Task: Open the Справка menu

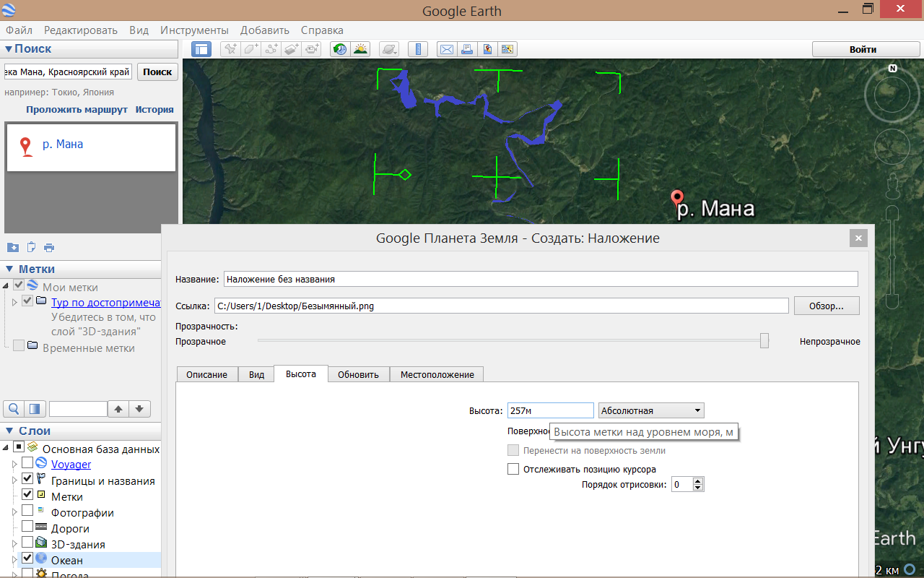Action: (x=322, y=30)
